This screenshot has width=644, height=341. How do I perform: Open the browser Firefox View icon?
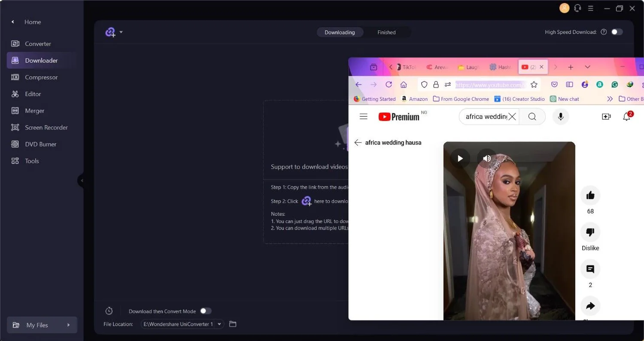374,67
